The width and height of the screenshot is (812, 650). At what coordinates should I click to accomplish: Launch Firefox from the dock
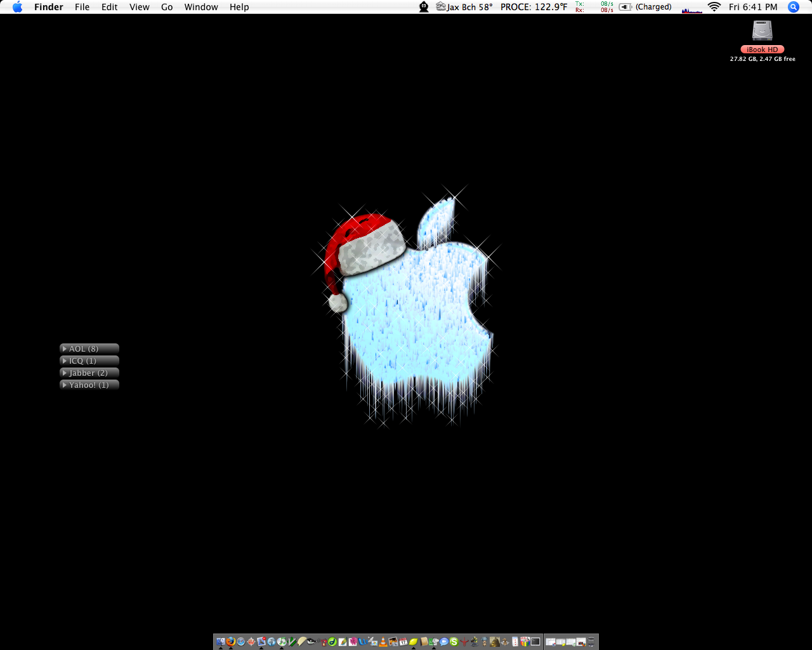pos(231,642)
